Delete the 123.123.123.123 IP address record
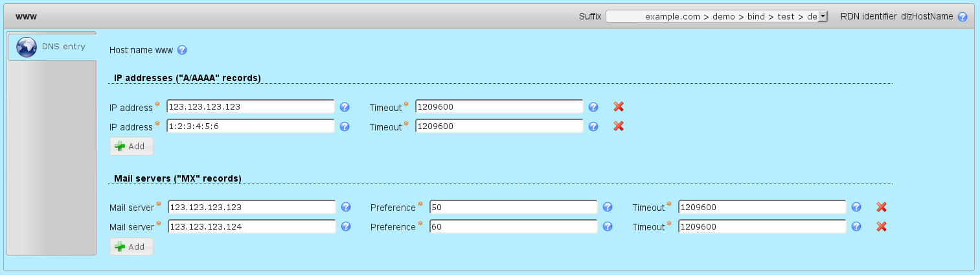Viewport: 980px width, 275px height. [619, 107]
